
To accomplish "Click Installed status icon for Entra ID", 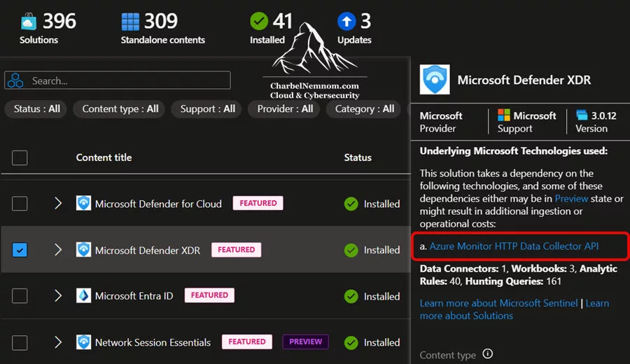I will pyautogui.click(x=351, y=297).
